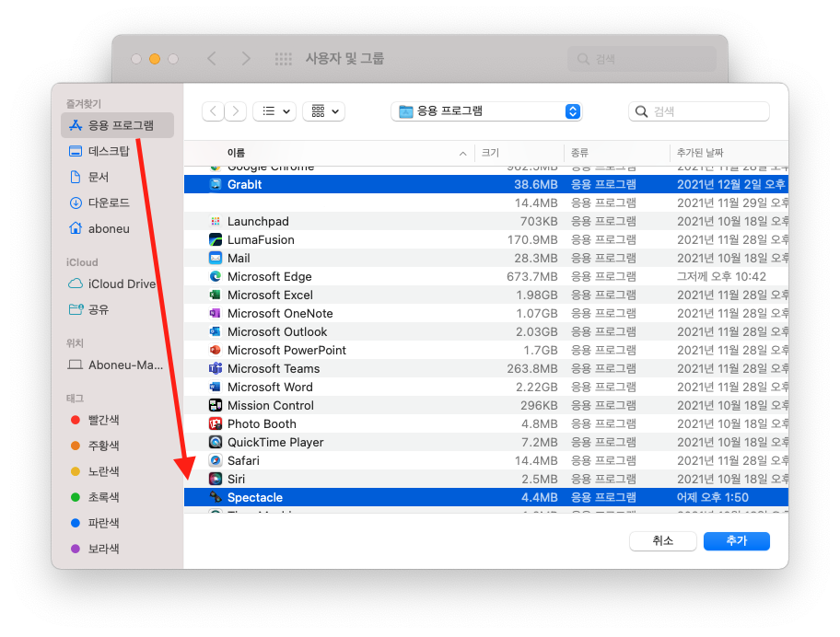Click the Microsoft OneNote app icon
Viewport: 840px width, 637px height.
point(216,313)
